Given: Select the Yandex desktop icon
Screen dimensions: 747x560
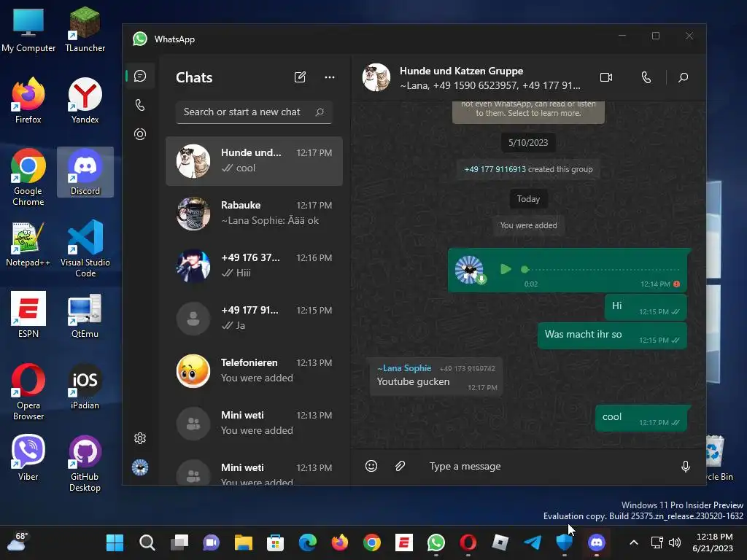Looking at the screenshot, I should 85,101.
